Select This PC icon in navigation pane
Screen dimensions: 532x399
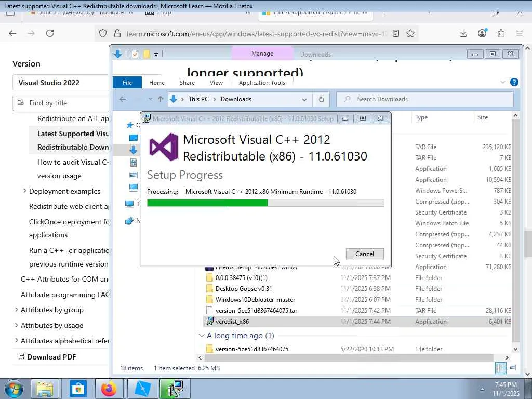(129, 204)
